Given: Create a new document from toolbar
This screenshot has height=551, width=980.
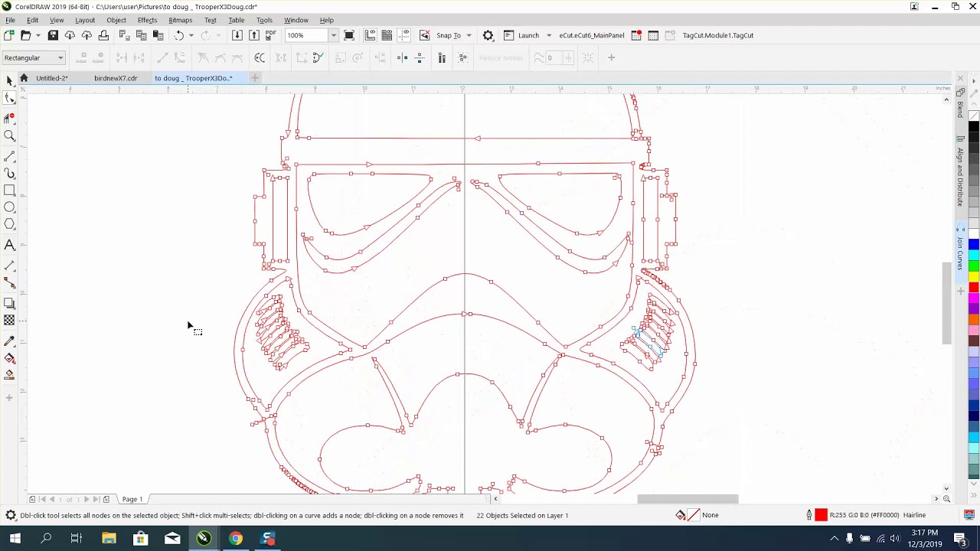Looking at the screenshot, I should point(8,35).
